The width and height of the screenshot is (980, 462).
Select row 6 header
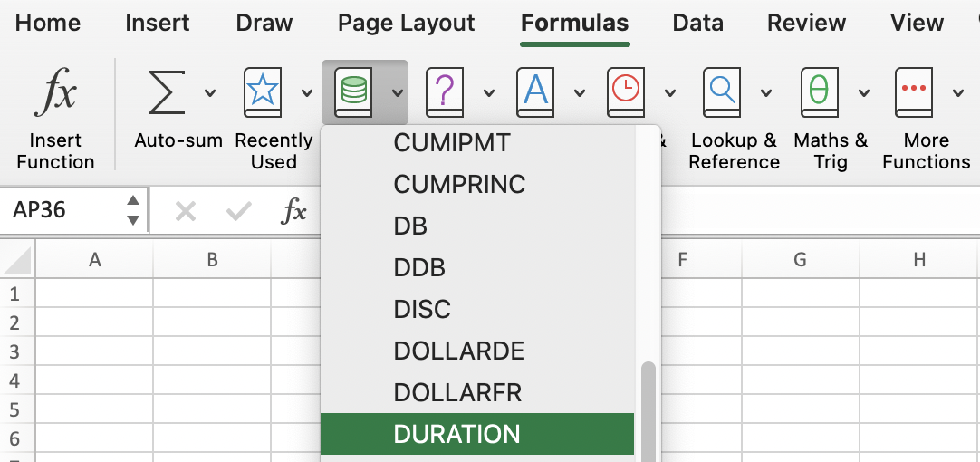point(17,438)
